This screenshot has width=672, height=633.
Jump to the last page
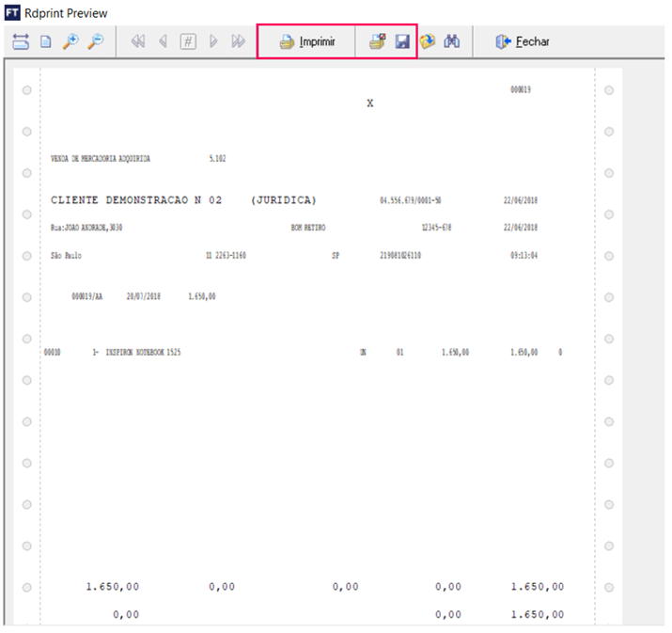pyautogui.click(x=238, y=42)
